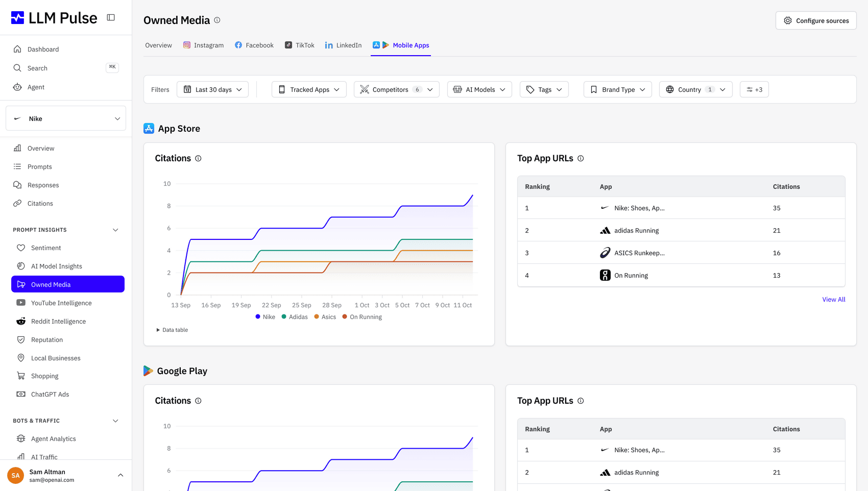Open the Sam Altman account menu
868x491 pixels.
[x=66, y=475]
